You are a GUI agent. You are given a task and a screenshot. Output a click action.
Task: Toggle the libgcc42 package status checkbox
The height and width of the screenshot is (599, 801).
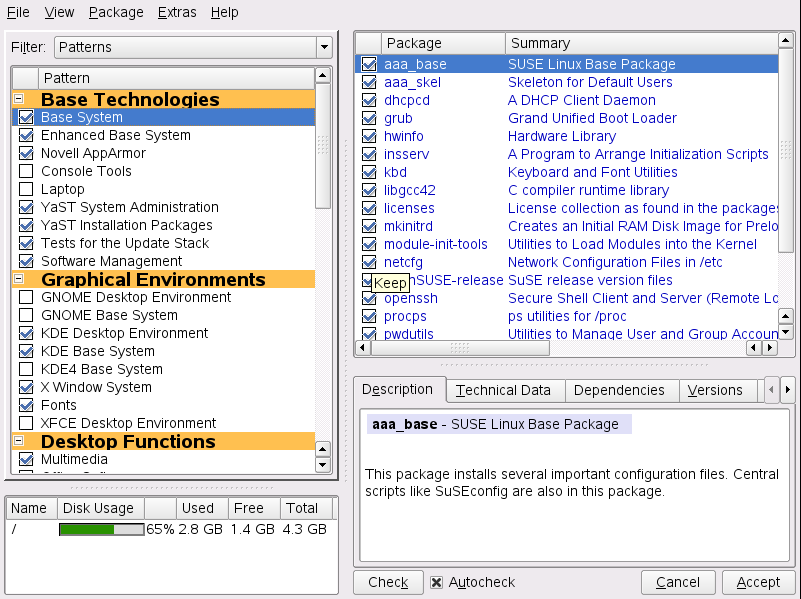[x=369, y=190]
